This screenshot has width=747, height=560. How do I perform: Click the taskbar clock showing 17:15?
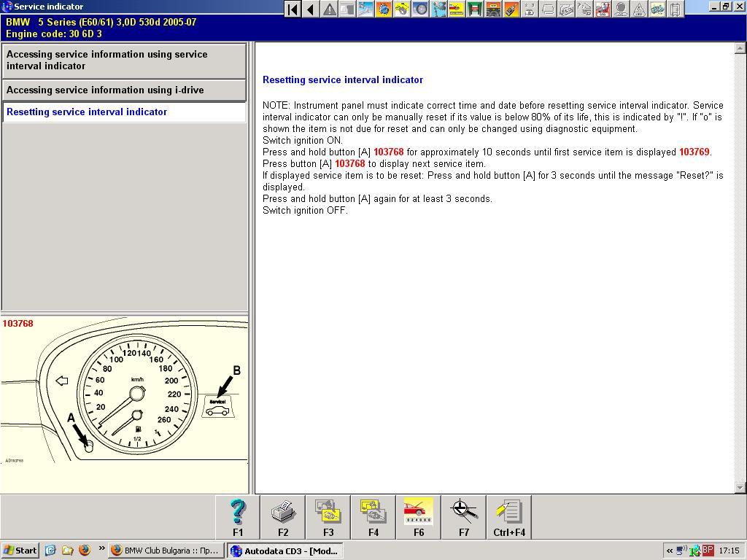pos(729,551)
